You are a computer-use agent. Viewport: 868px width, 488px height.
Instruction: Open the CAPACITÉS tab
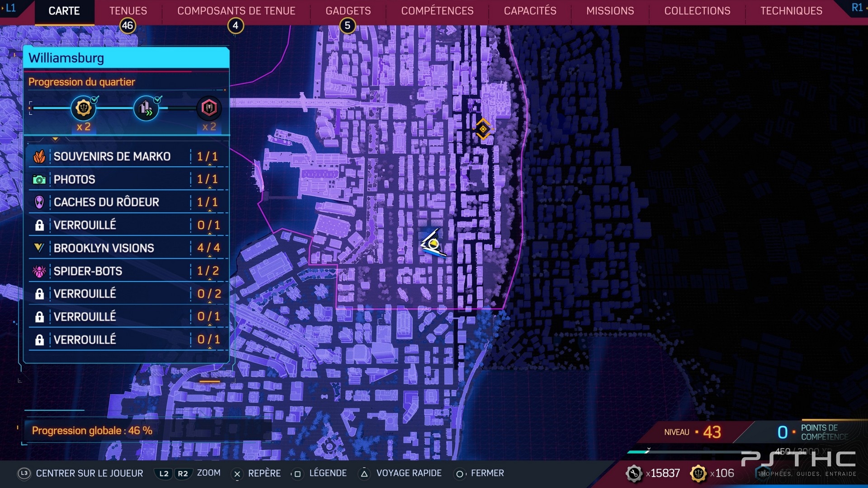click(x=530, y=11)
